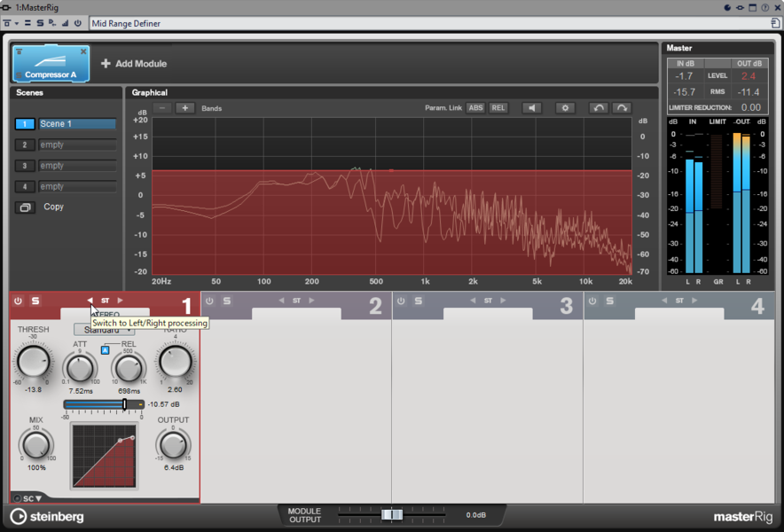Click the Add Module plus button
This screenshot has width=784, height=532.
106,64
